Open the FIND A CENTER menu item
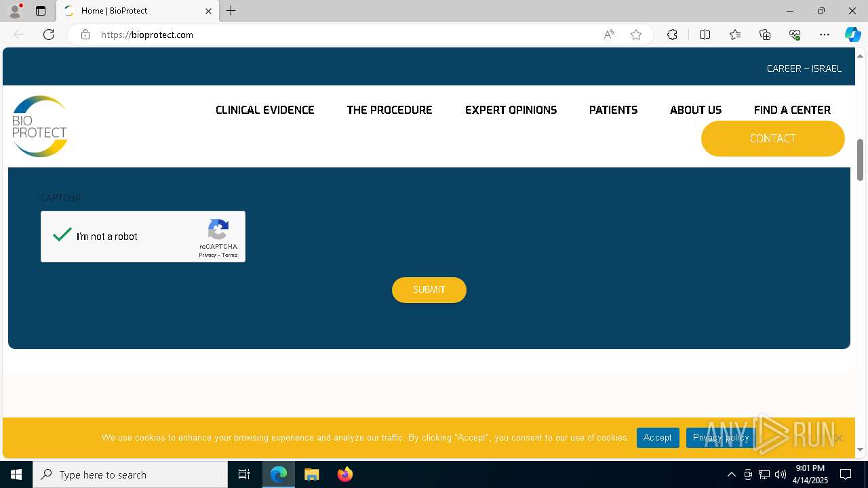The height and width of the screenshot is (488, 868). point(792,110)
